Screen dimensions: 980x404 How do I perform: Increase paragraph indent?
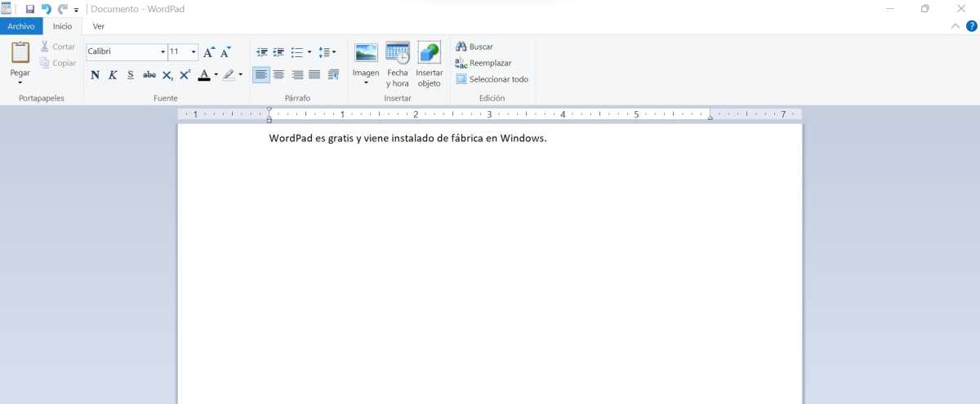278,52
